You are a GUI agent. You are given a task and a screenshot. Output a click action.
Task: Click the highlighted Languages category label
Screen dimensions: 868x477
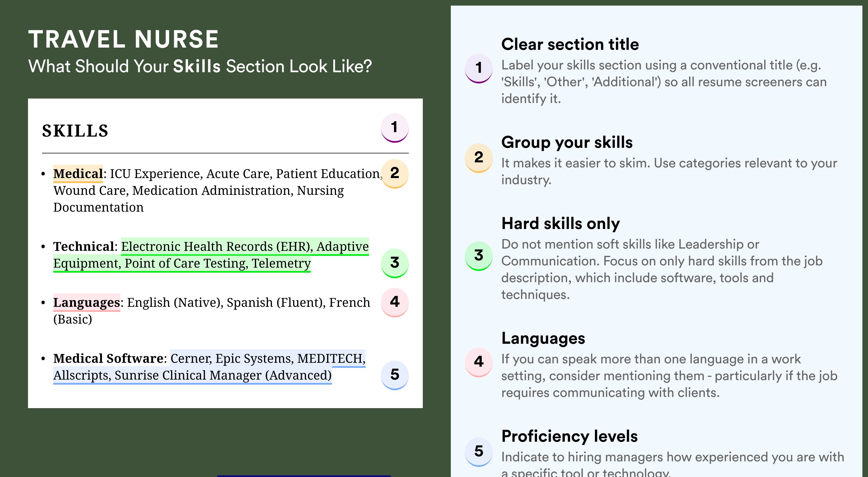click(87, 303)
